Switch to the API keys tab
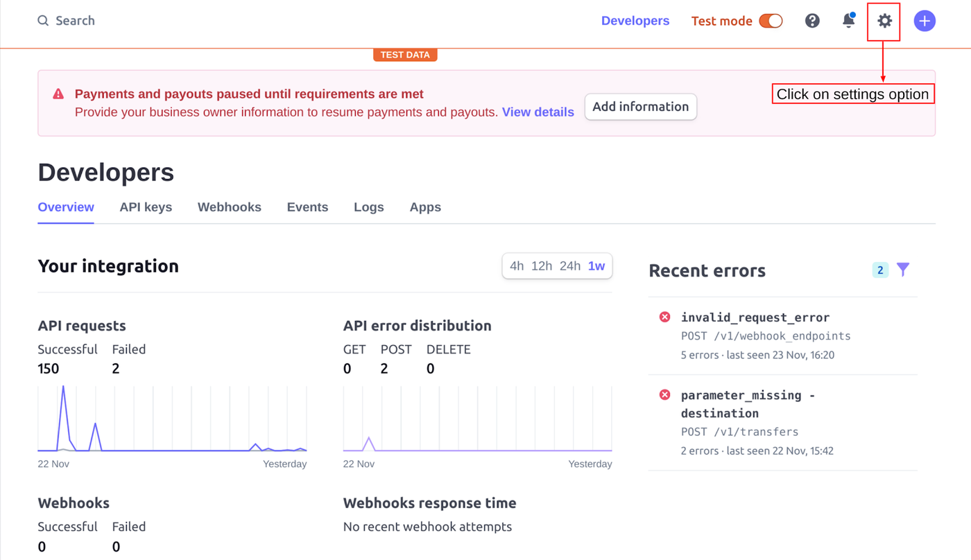 tap(146, 207)
